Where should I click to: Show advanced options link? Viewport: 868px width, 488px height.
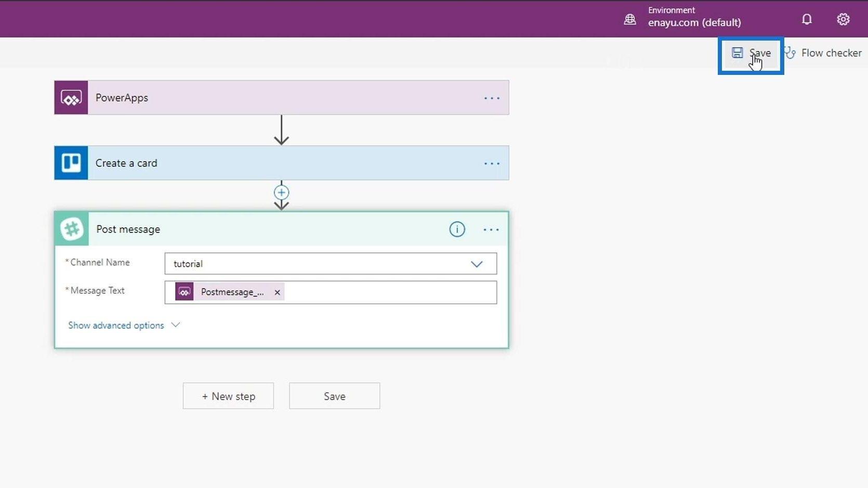coord(116,325)
